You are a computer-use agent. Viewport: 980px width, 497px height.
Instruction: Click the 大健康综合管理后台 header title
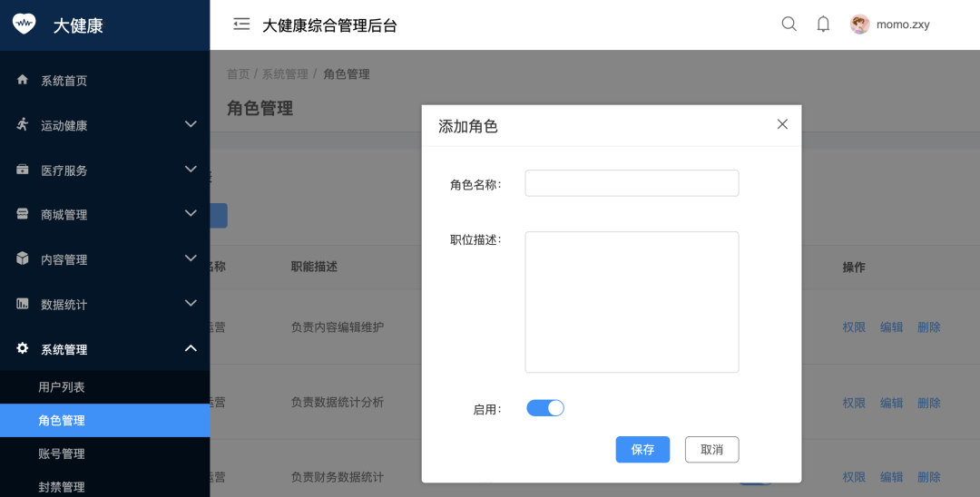[329, 25]
